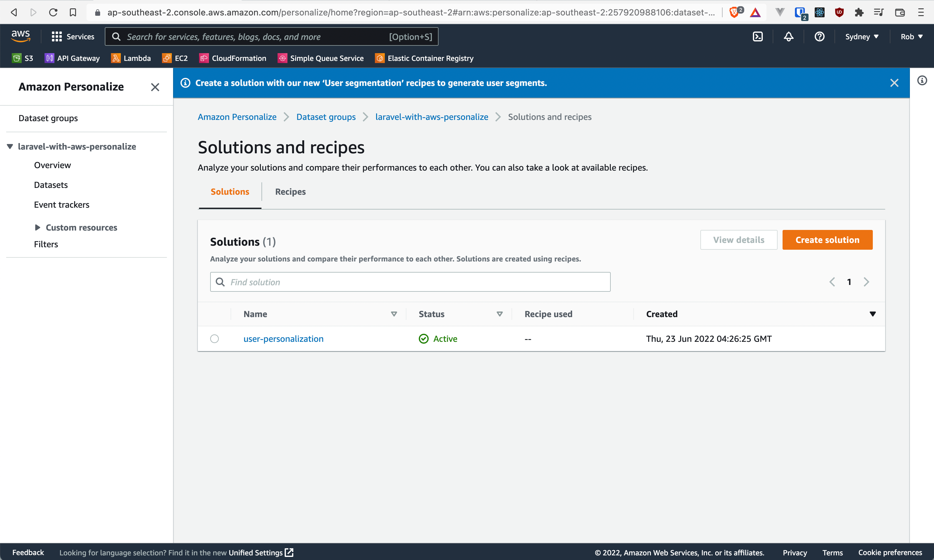Screen dimensions: 934x560
Task: Open AWS notifications bell
Action: 788,36
